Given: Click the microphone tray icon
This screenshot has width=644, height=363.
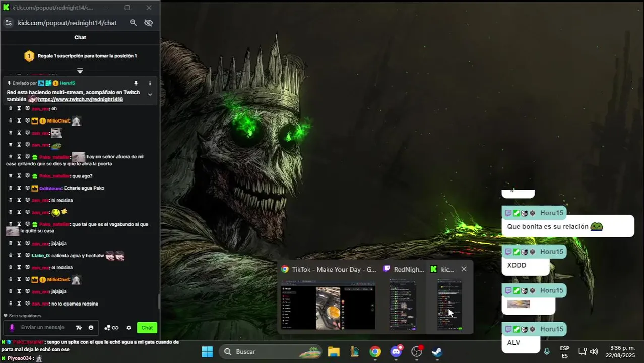Looking at the screenshot, I should (546, 351).
